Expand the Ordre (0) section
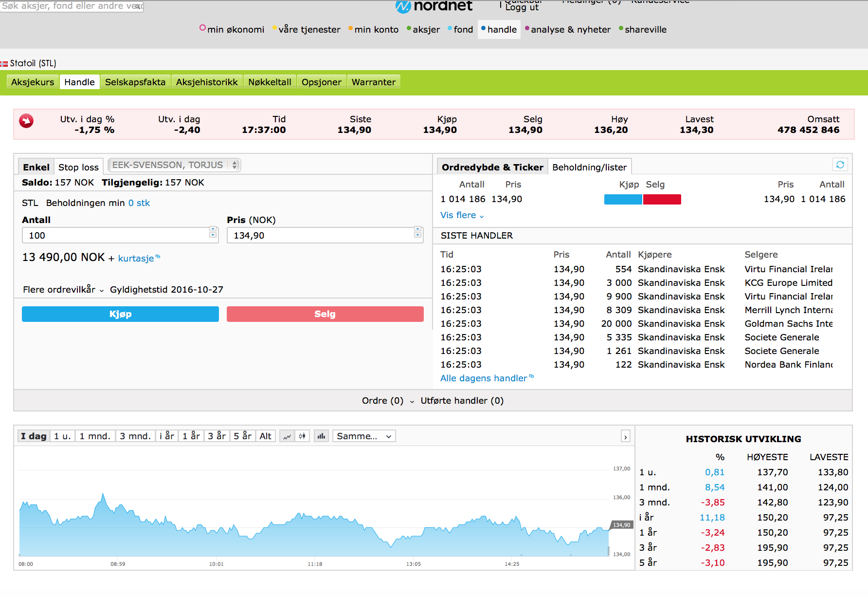Viewport: 868px width, 597px height. (388, 401)
